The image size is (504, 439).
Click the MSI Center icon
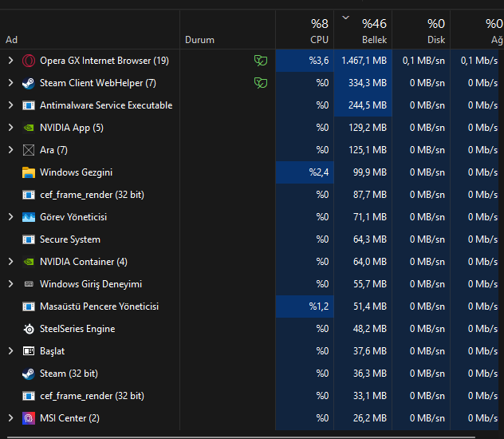pos(29,418)
